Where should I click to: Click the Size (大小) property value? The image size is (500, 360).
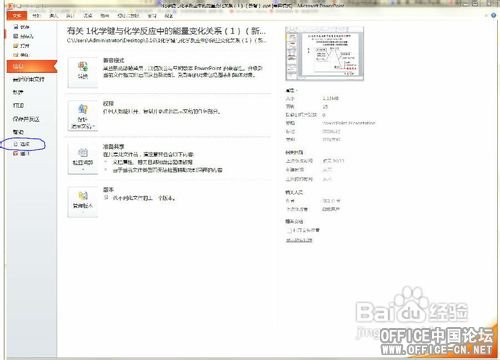coord(331,98)
